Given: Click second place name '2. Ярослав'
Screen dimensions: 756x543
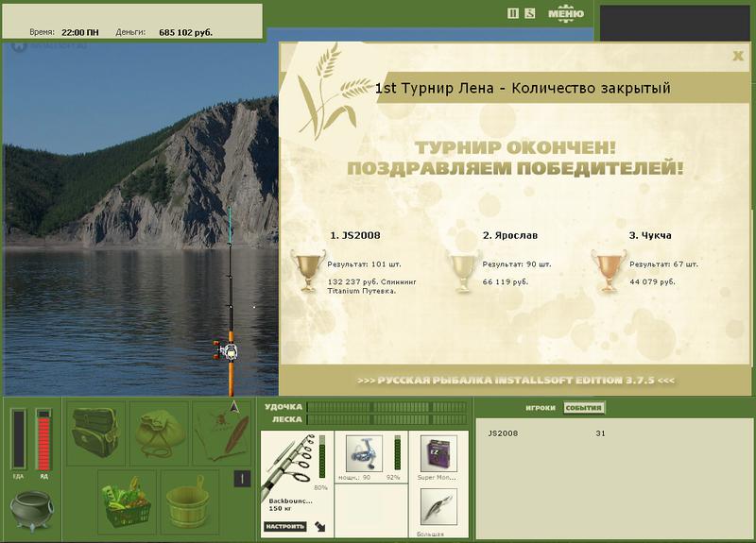Looking at the screenshot, I should [x=510, y=235].
